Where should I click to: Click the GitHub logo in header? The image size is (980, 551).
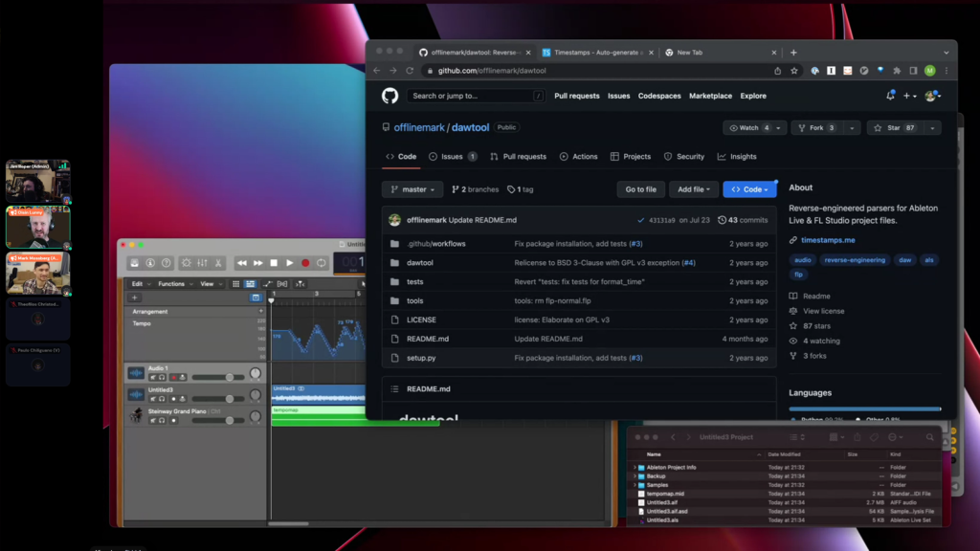[x=390, y=96]
